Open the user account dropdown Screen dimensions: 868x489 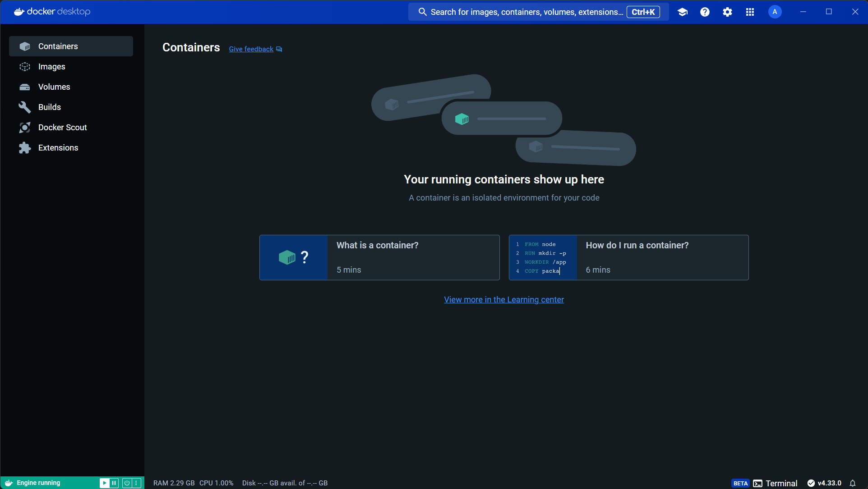(775, 11)
